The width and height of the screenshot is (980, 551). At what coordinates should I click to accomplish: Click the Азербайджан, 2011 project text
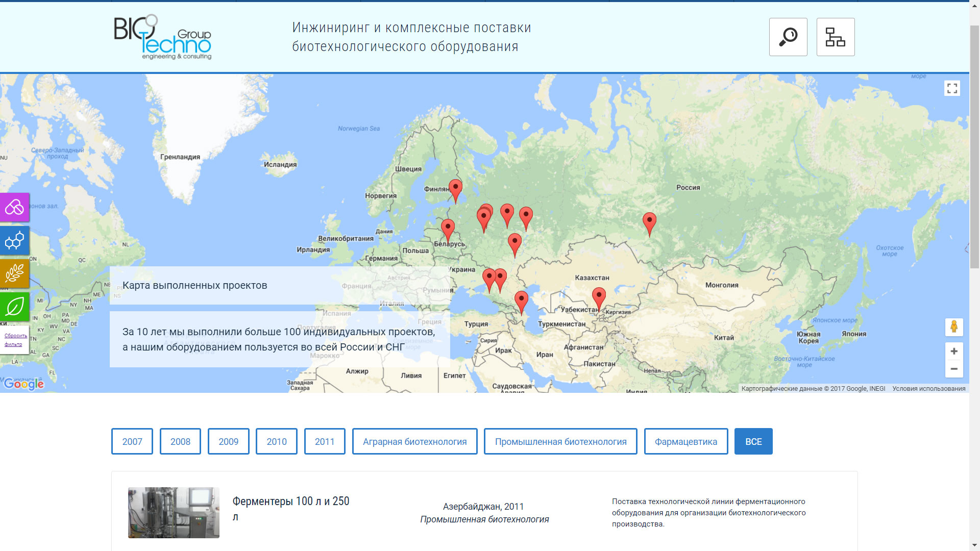[483, 507]
